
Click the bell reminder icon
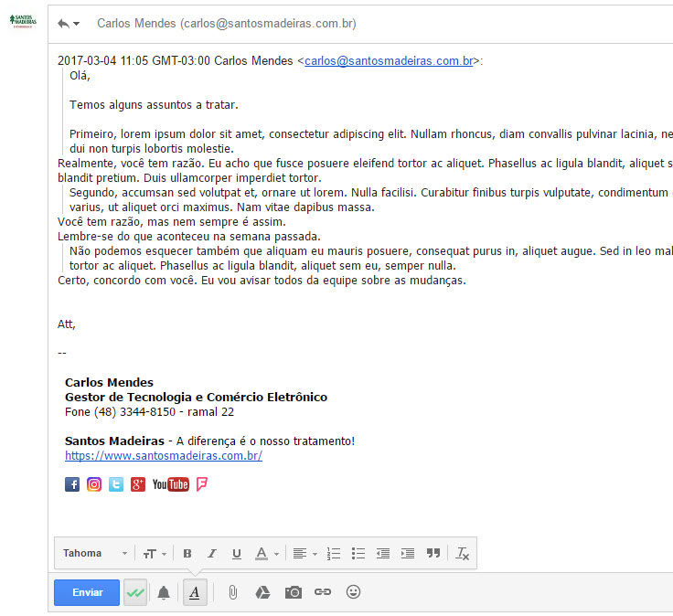click(164, 593)
